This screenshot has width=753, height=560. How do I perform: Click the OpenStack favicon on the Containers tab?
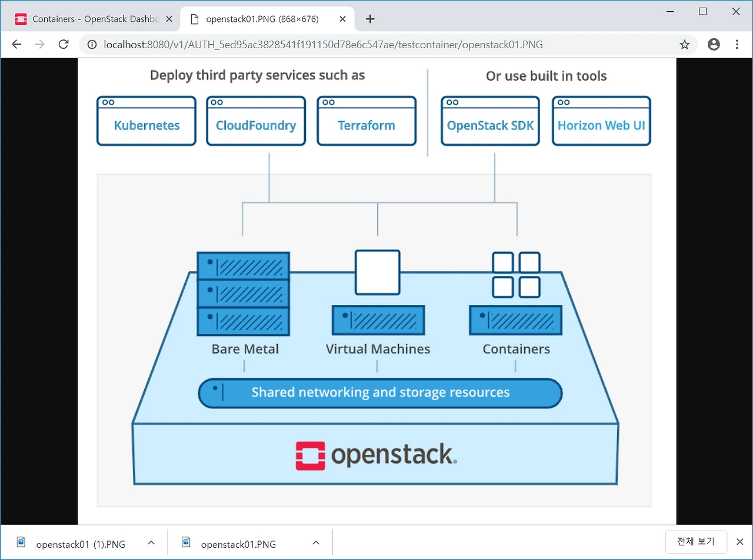click(21, 19)
